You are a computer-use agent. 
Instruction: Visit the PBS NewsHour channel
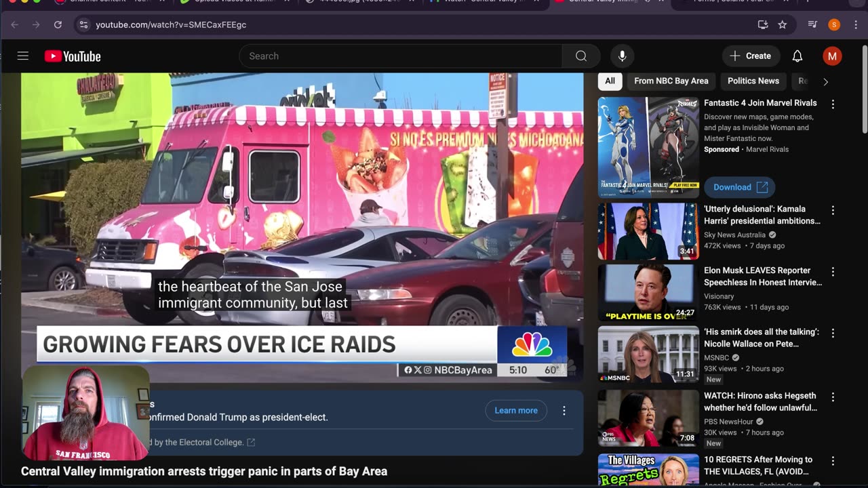click(x=729, y=421)
